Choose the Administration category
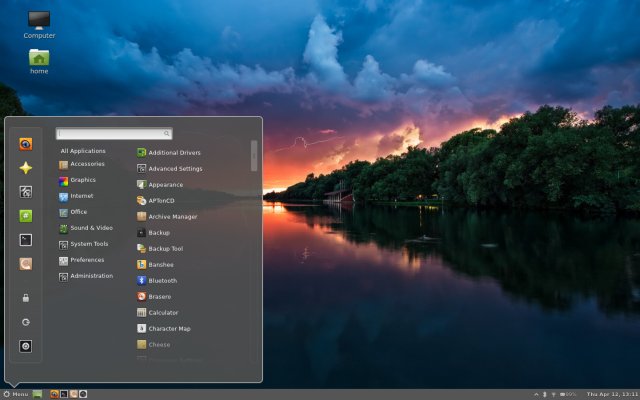This screenshot has height=400, width=640. tap(90, 276)
